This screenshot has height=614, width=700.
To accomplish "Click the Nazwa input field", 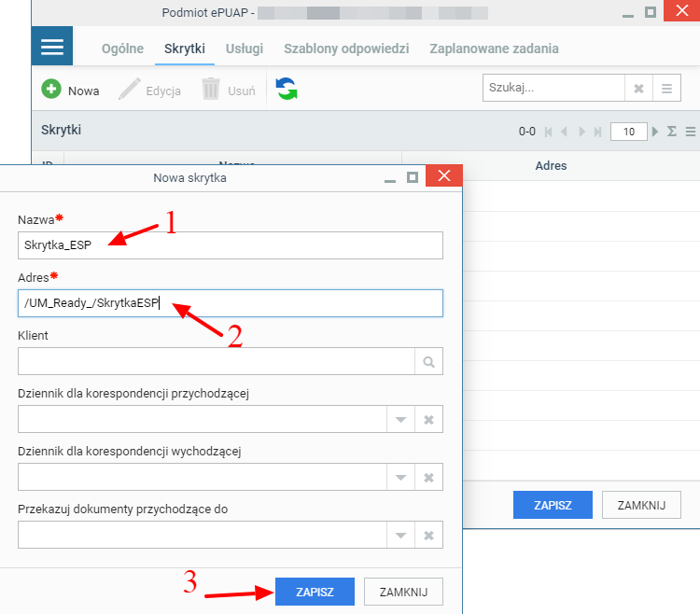I will (231, 245).
